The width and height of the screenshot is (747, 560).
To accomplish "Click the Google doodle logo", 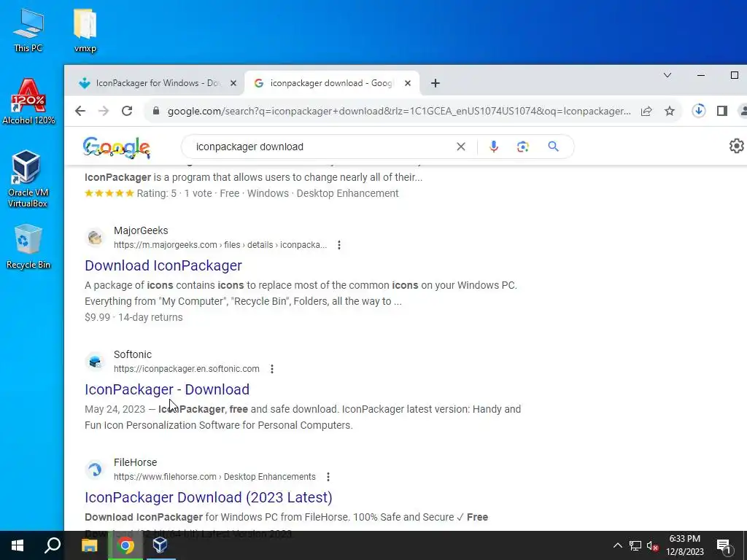I will click(x=117, y=147).
